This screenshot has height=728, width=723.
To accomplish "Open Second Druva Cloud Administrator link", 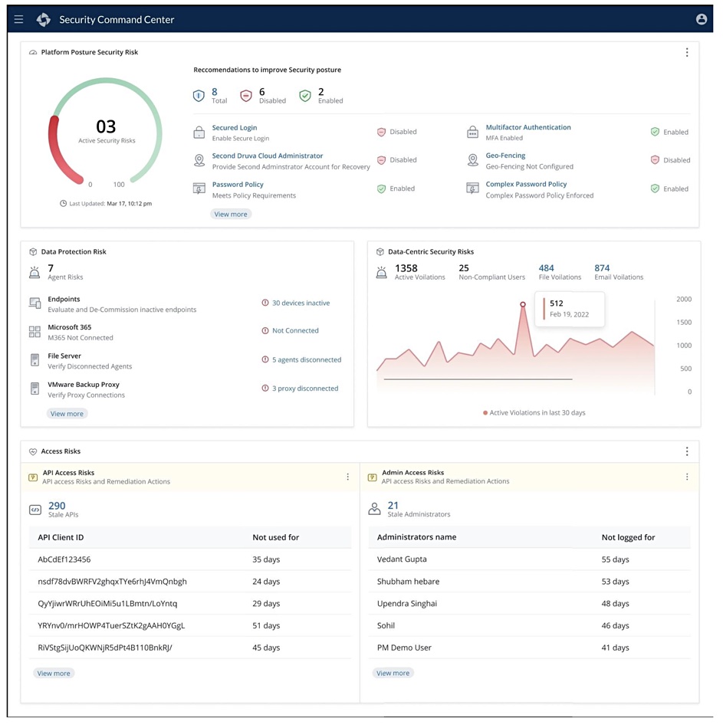I will coord(268,156).
